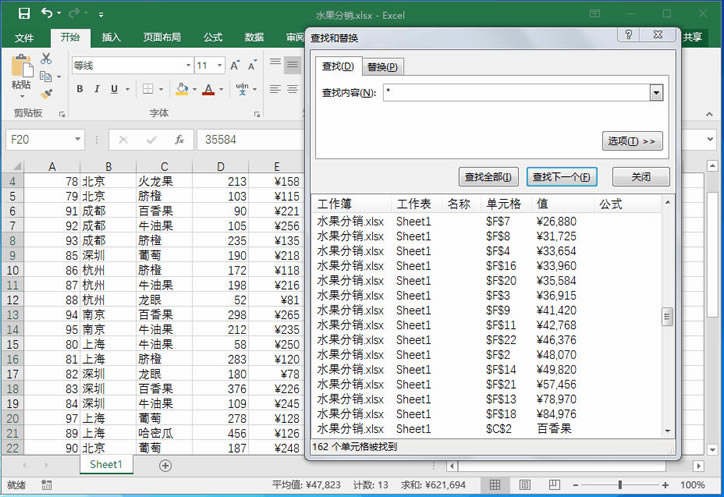Image resolution: width=724 pixels, height=497 pixels.
Task: Expand the 查找内容 search history dropdown
Action: click(x=656, y=93)
